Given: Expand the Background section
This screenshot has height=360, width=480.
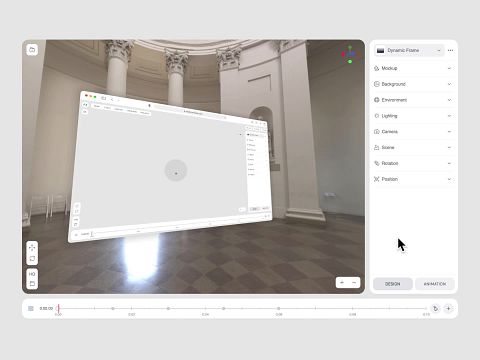Looking at the screenshot, I should click(x=413, y=84).
